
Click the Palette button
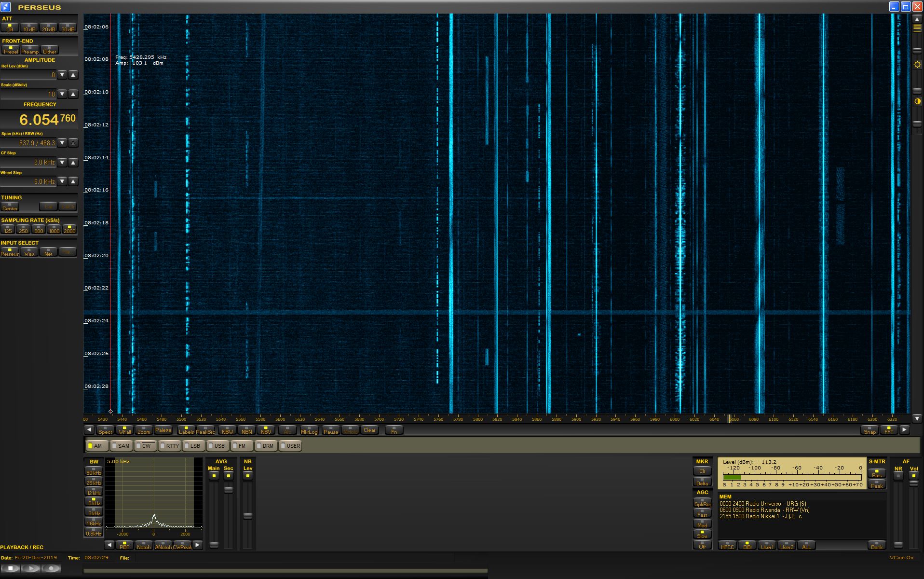point(163,430)
